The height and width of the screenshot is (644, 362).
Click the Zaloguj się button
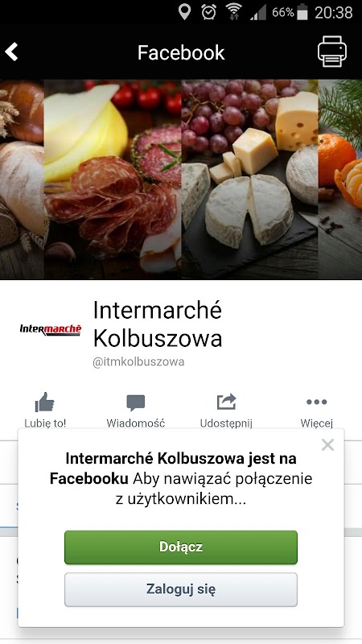coord(180,589)
